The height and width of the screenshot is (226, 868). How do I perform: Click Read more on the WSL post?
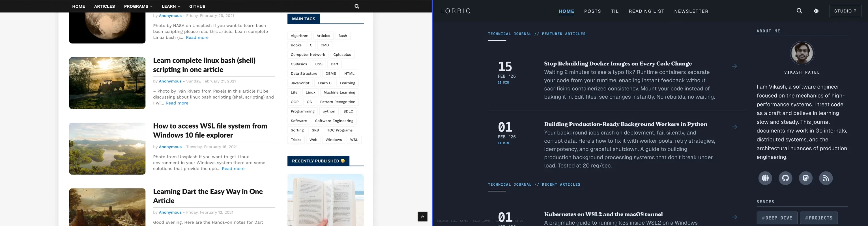click(233, 169)
